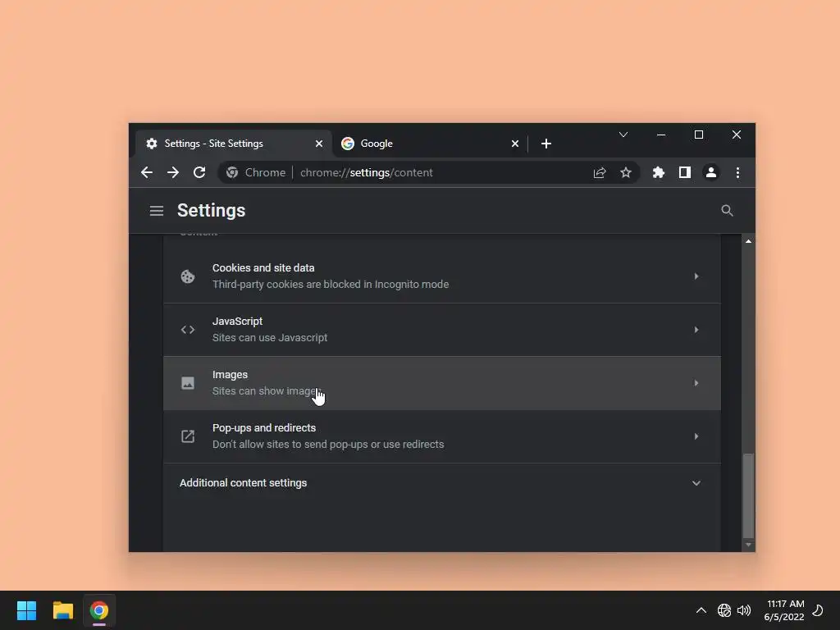840x630 pixels.
Task: Click the text 'Sites can use Javascript'
Action: pyautogui.click(x=270, y=337)
